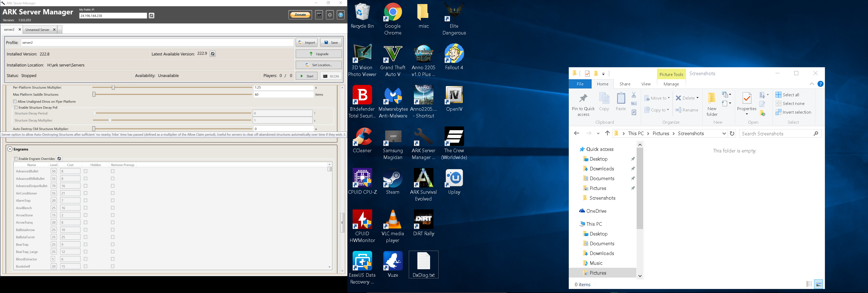Click the New folder icon in Explorer ribbon

tap(712, 98)
